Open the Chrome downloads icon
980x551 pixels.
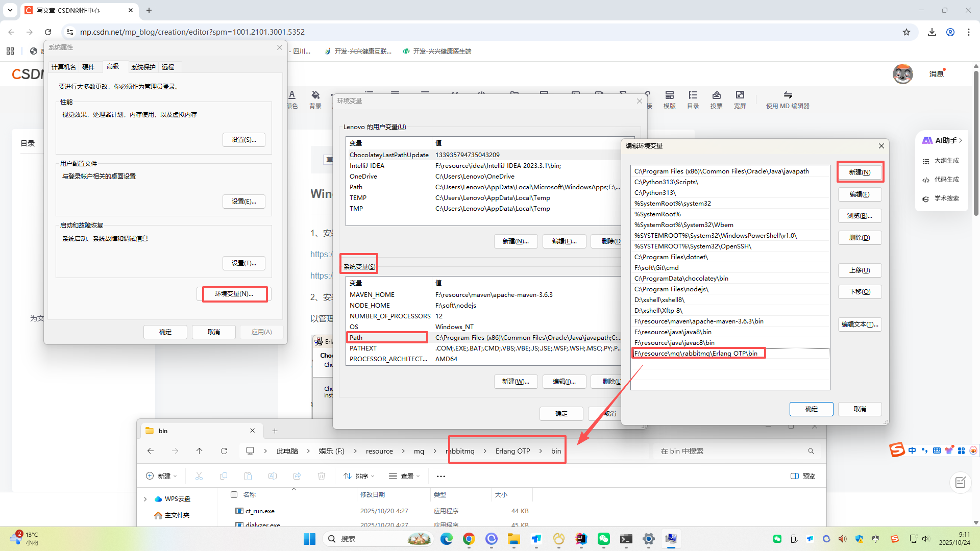tap(932, 32)
